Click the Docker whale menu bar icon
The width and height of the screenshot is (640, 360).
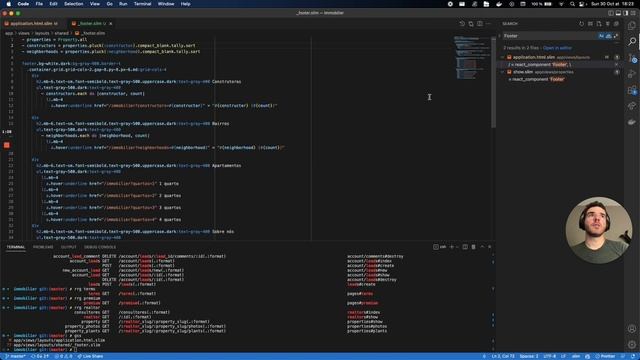(499, 4)
